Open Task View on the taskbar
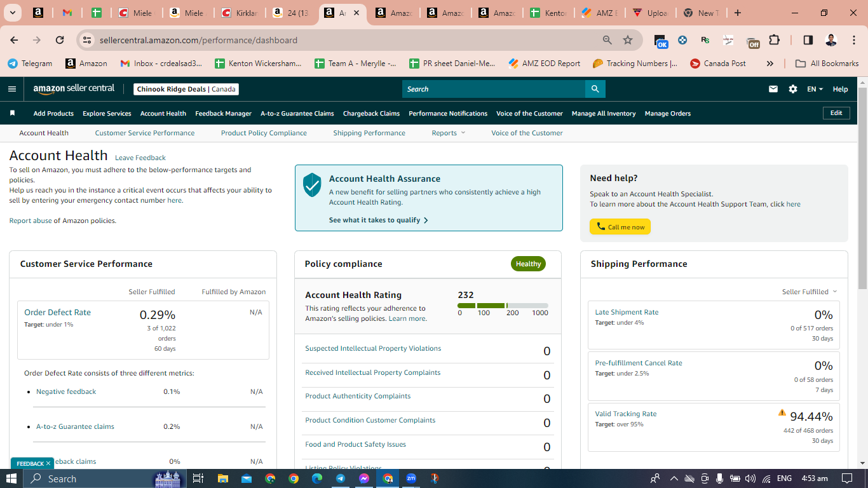Image resolution: width=868 pixels, height=488 pixels. click(x=198, y=478)
